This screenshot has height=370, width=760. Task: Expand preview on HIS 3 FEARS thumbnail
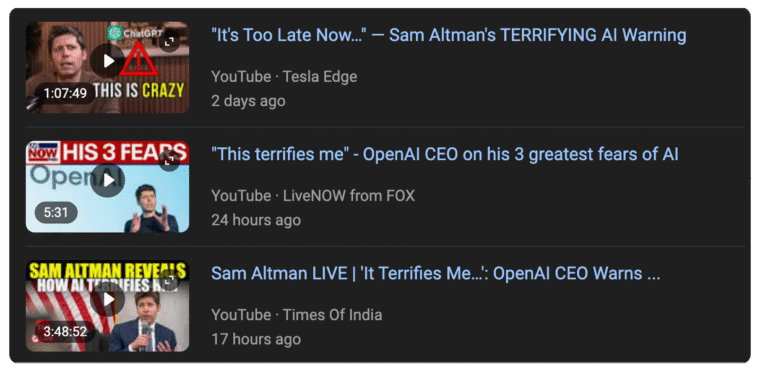pyautogui.click(x=169, y=161)
